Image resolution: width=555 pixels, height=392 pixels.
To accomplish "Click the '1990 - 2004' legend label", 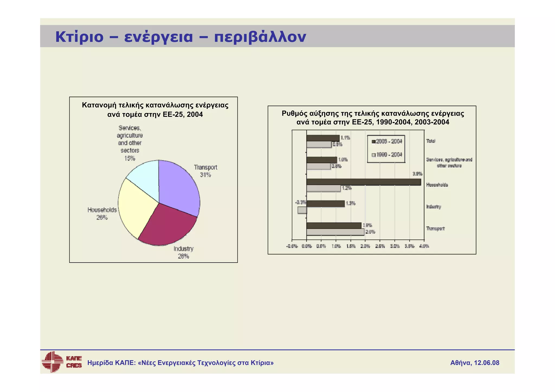I will [x=389, y=155].
